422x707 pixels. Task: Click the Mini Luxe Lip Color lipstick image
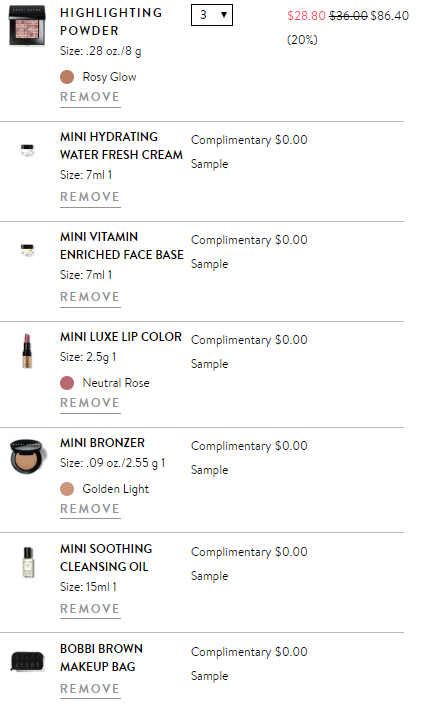27,351
